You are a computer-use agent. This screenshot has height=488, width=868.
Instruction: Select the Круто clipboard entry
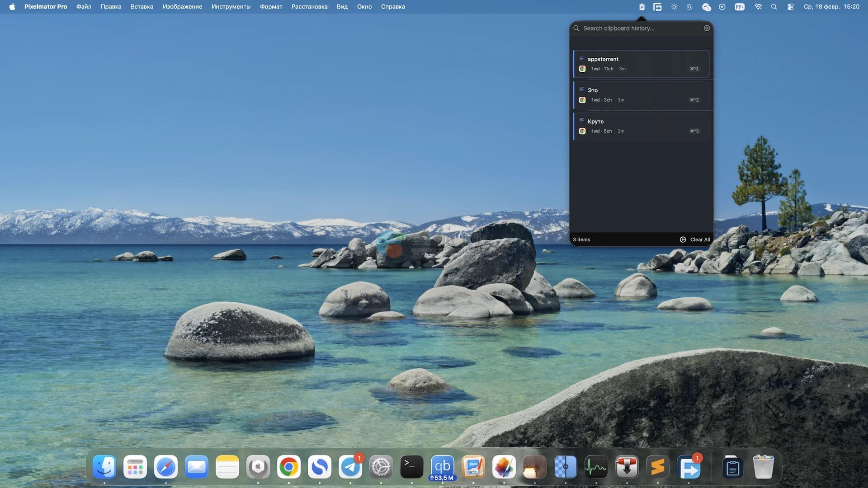(641, 126)
